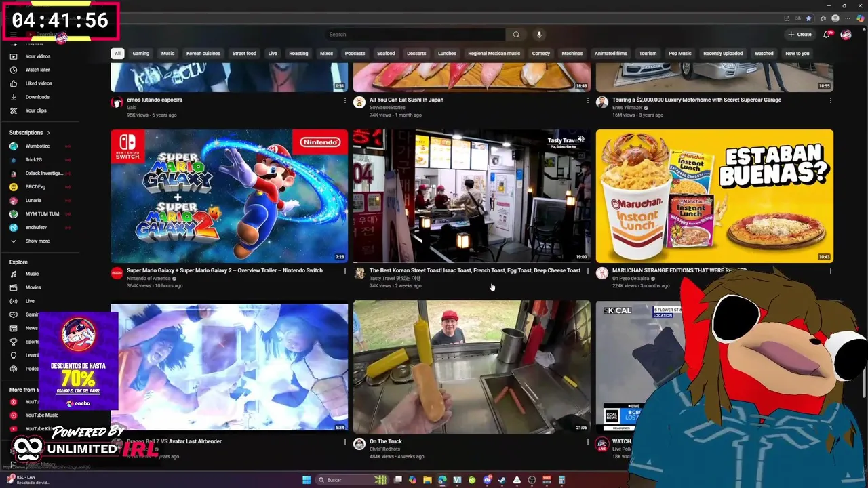Open more options for On The Truck video
The height and width of the screenshot is (488, 868).
[588, 442]
